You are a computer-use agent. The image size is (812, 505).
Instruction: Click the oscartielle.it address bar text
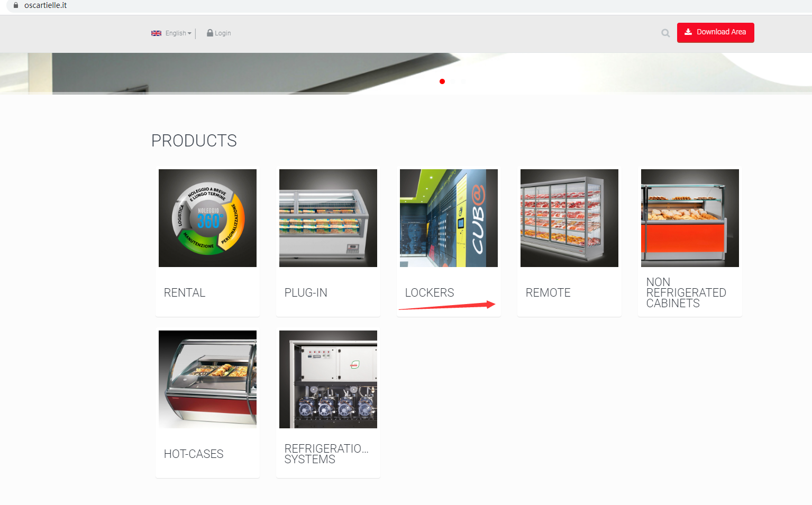(45, 5)
